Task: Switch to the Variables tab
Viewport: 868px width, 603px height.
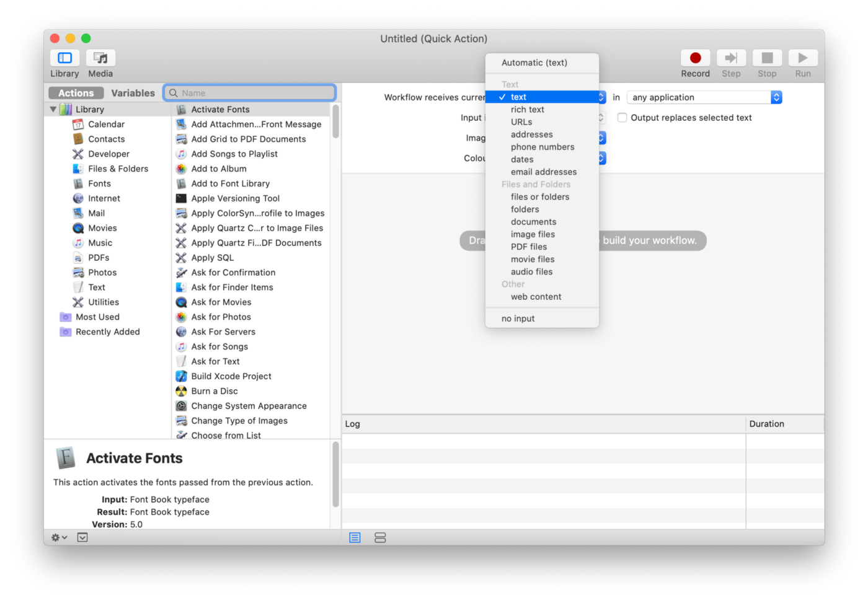Action: click(133, 93)
